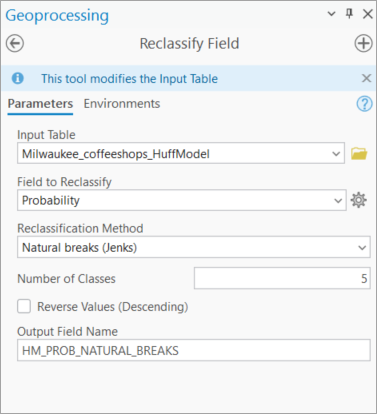Click the Reverse Values (Descending) label
Screen dimensions: 377x414
pos(113,307)
